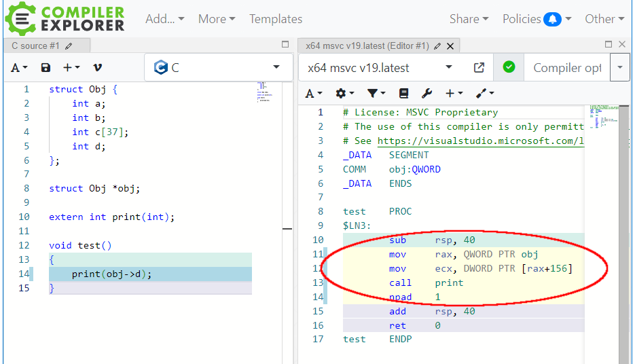The height and width of the screenshot is (364, 635).
Task: Click the '$LN3:' label in assembly
Action: (357, 225)
